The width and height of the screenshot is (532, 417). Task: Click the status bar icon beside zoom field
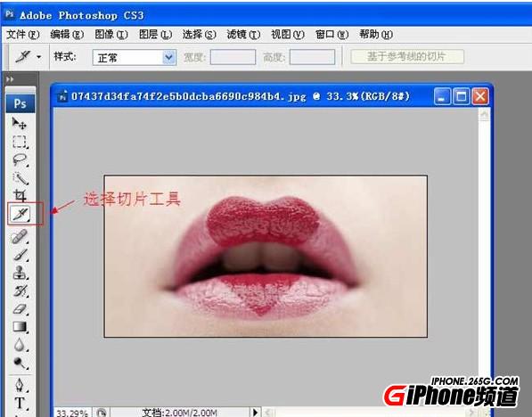pos(101,413)
